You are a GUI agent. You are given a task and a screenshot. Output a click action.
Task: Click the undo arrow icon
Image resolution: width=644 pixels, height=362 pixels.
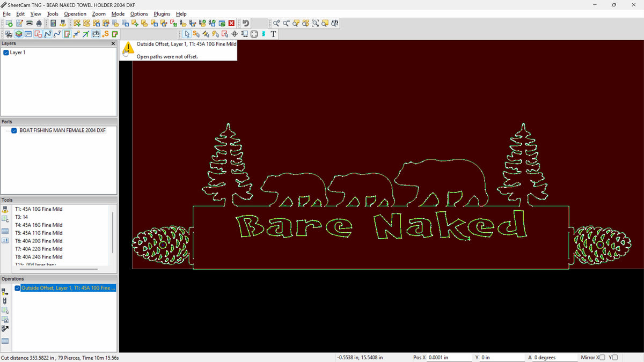(x=246, y=24)
